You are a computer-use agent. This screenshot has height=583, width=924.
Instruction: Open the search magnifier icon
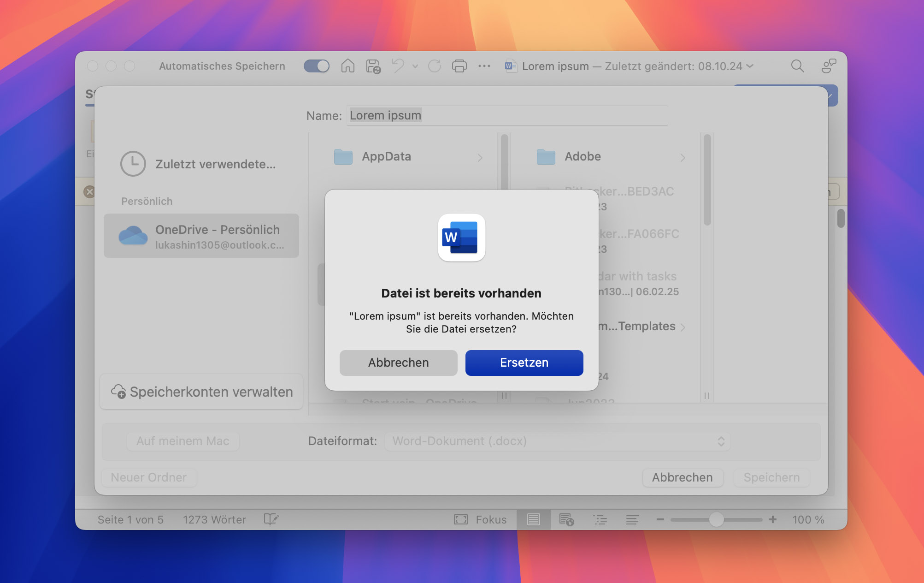(797, 66)
